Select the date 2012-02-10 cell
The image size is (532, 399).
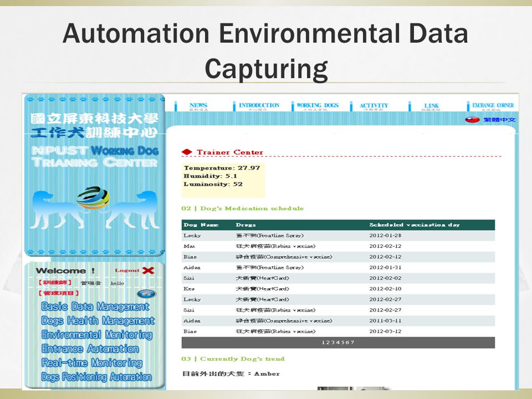coord(385,289)
